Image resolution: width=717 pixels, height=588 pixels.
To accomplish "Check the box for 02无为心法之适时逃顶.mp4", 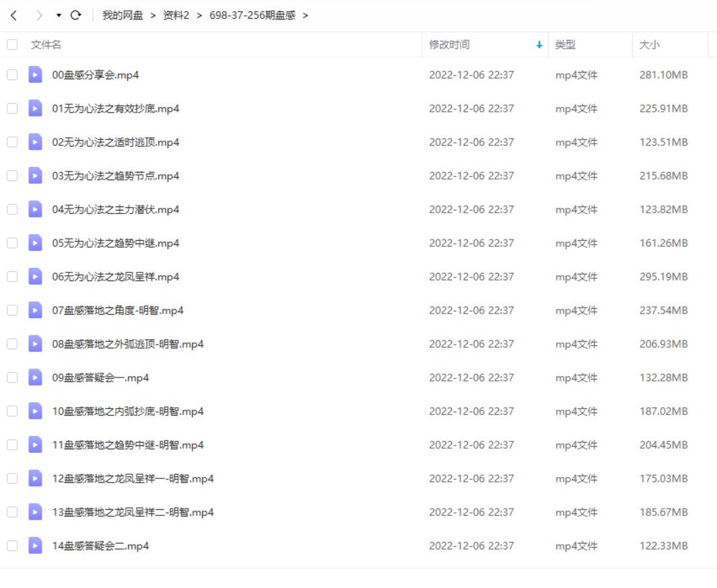I will 12,142.
